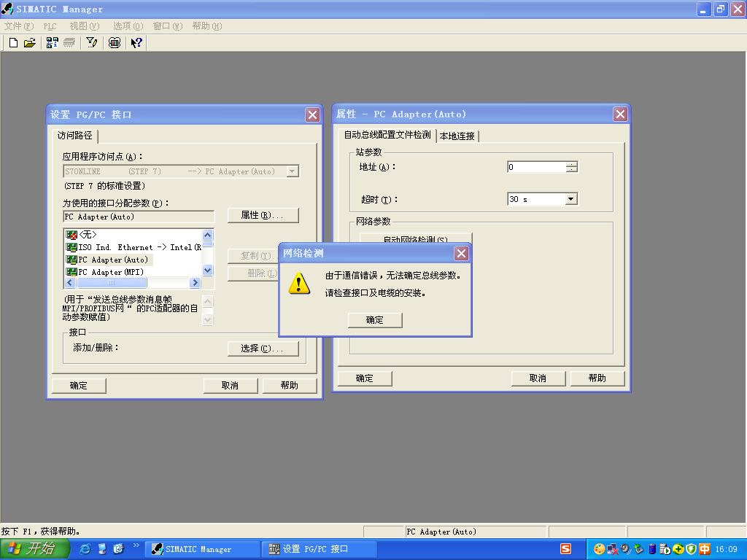The height and width of the screenshot is (560, 747).
Task: Click the 选择 button to add interfaces
Action: coord(263,349)
